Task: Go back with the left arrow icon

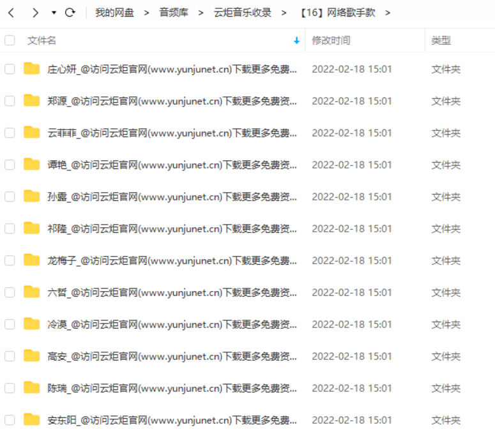Action: [x=11, y=13]
